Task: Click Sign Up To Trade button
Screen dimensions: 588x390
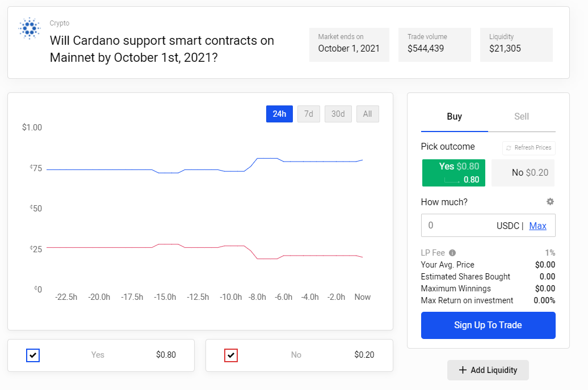Action: click(x=488, y=325)
